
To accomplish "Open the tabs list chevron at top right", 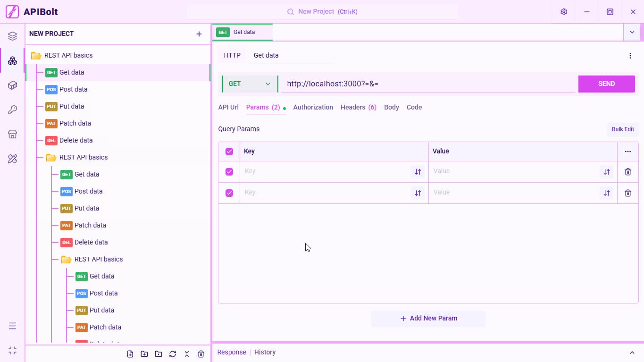I will [x=632, y=32].
